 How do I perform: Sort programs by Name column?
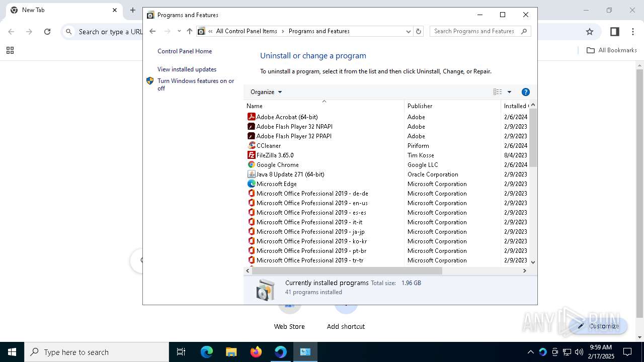324,106
